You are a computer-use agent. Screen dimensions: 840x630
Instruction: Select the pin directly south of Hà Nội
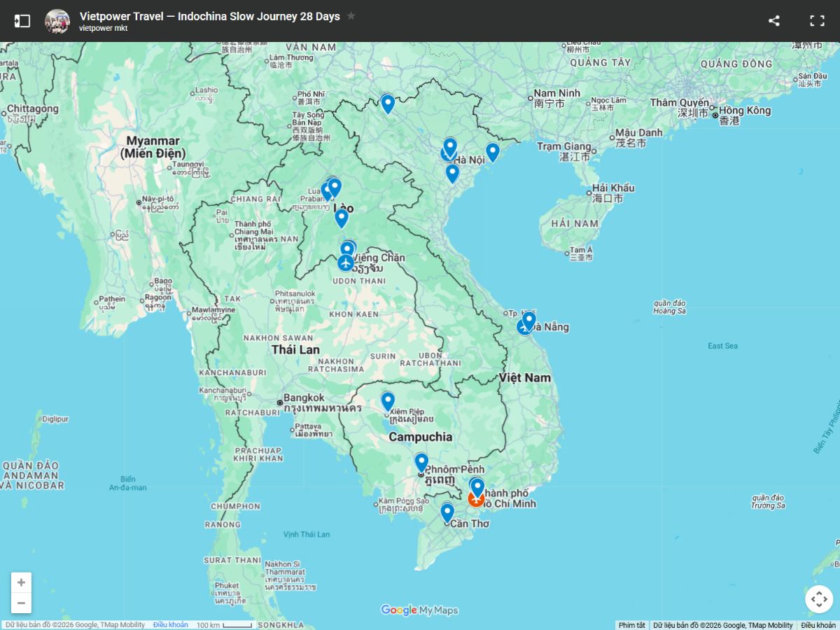tap(452, 173)
